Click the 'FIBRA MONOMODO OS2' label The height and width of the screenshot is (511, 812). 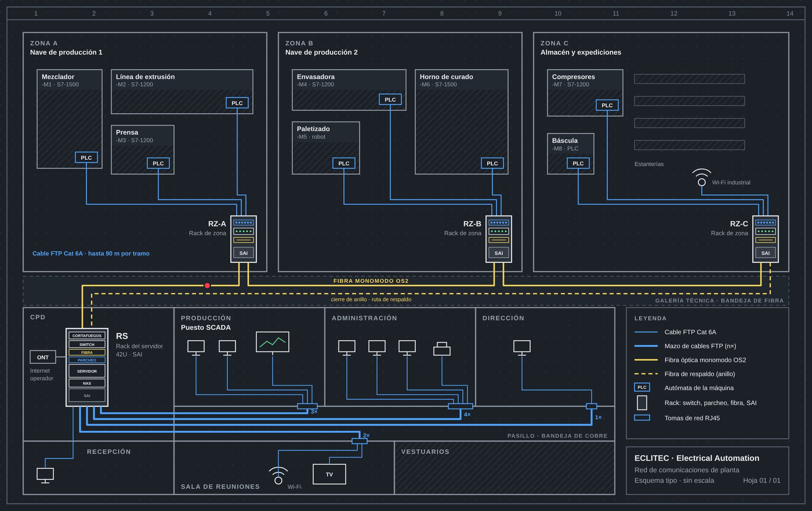coord(371,281)
